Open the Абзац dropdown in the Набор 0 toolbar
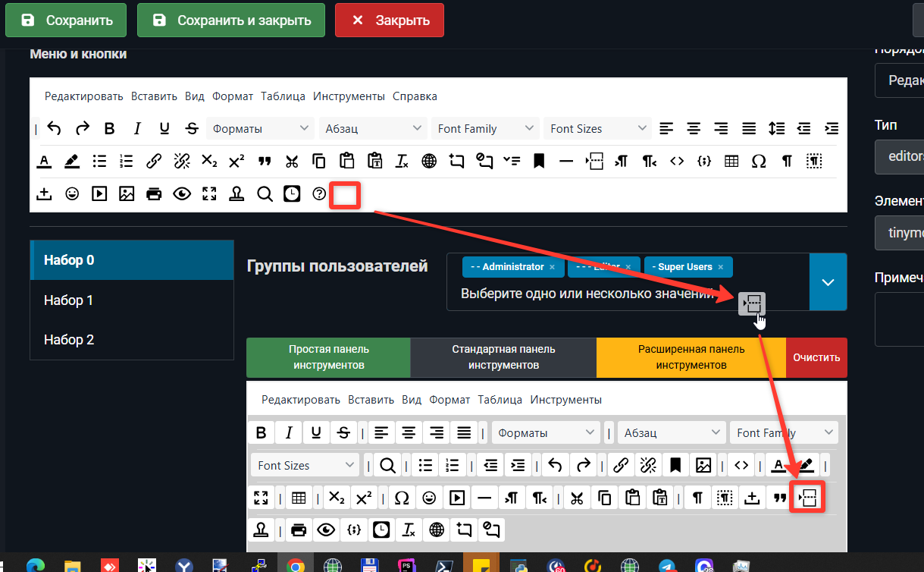 point(672,432)
